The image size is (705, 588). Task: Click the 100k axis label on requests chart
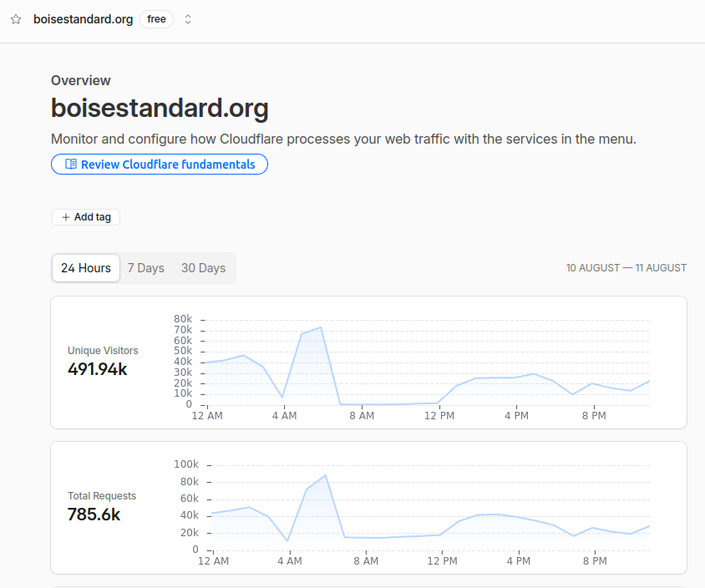point(186,464)
